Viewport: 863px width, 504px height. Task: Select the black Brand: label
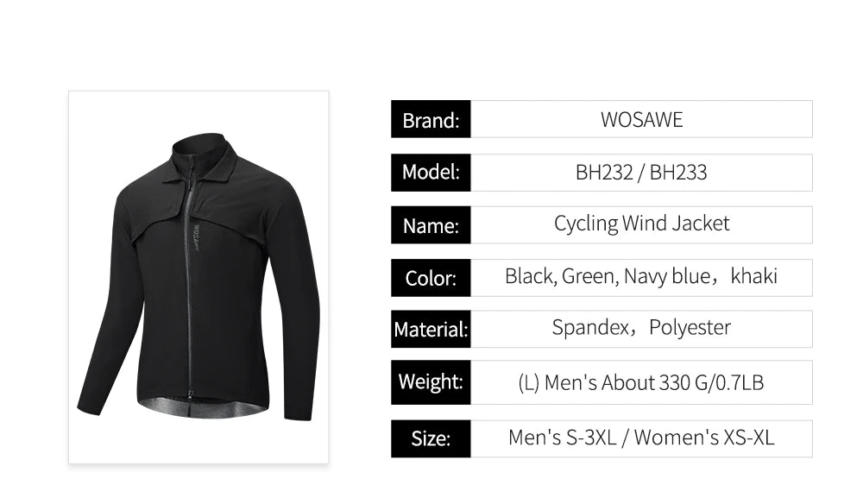pos(431,120)
